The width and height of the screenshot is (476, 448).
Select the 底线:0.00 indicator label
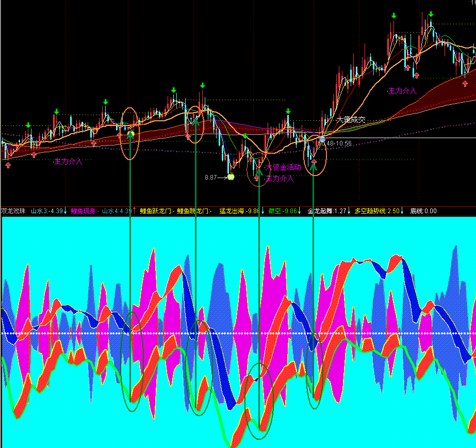pos(423,211)
